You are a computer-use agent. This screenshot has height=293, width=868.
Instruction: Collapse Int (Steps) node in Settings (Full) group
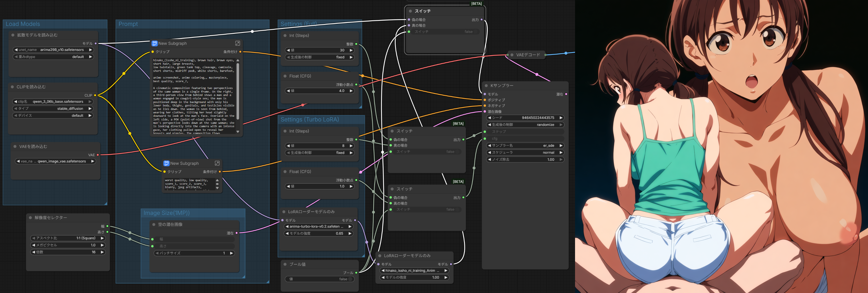(285, 36)
